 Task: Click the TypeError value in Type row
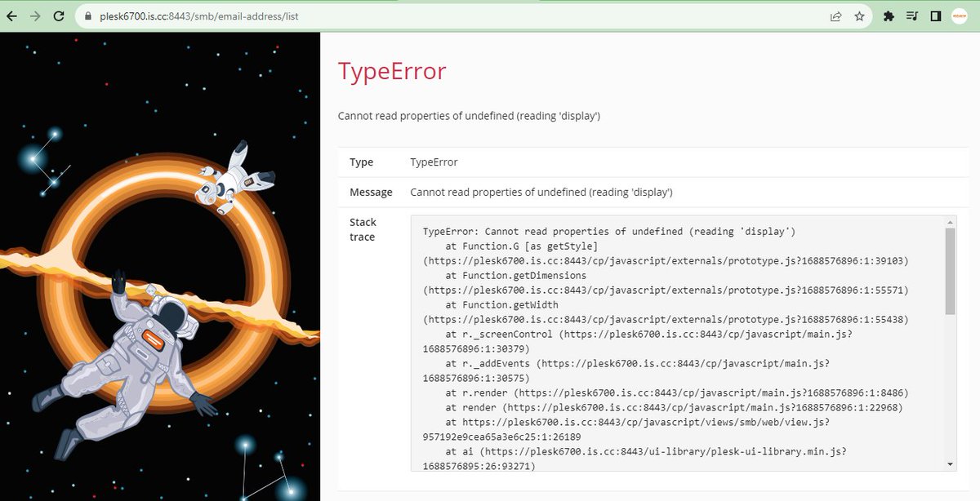pyautogui.click(x=434, y=162)
